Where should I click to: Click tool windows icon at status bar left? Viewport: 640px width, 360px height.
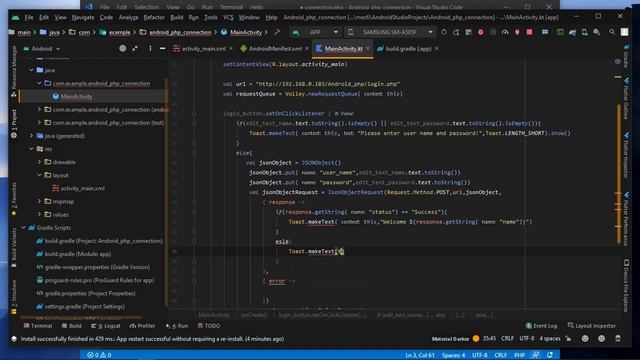14,339
